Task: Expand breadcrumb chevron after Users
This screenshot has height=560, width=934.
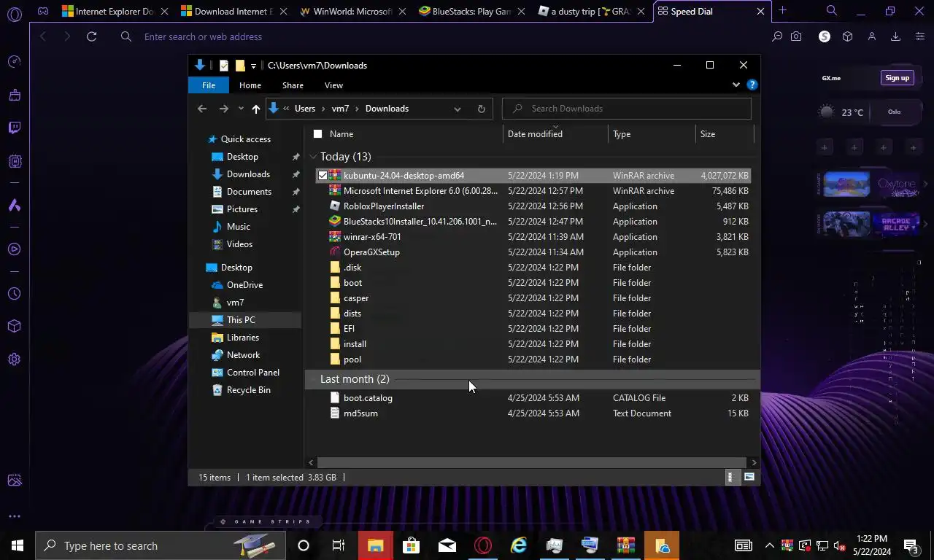Action: 323,109
